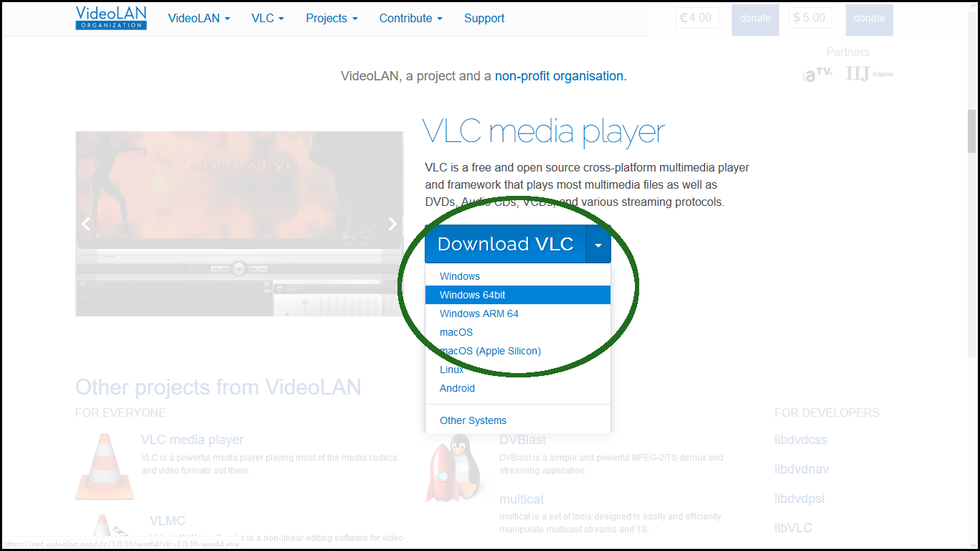Click the large VLC media player heading

pyautogui.click(x=544, y=132)
